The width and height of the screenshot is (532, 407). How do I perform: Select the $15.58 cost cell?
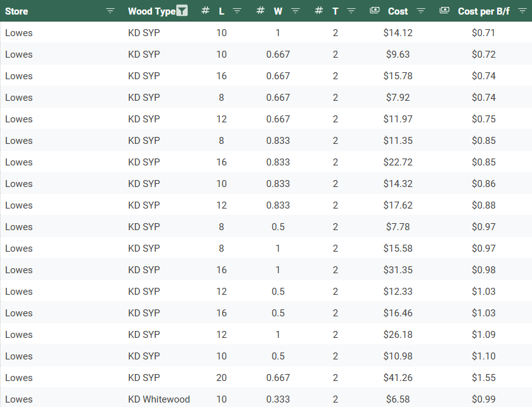(x=398, y=249)
